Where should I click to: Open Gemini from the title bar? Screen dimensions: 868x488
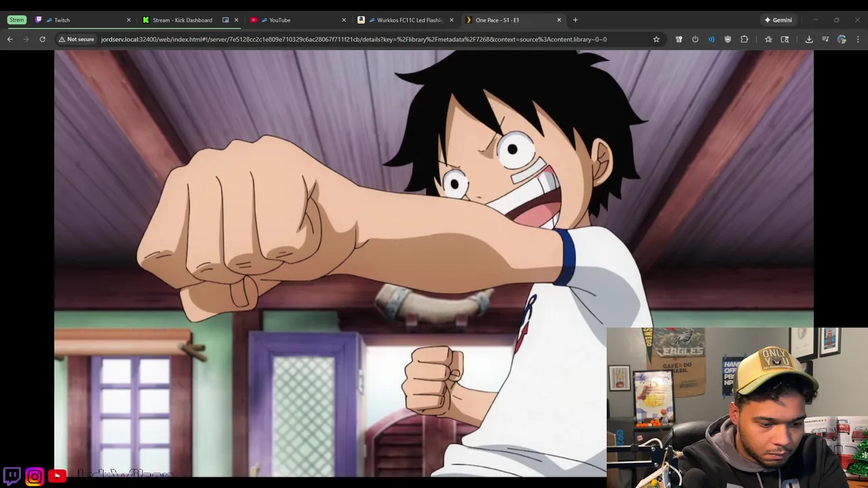click(x=778, y=20)
